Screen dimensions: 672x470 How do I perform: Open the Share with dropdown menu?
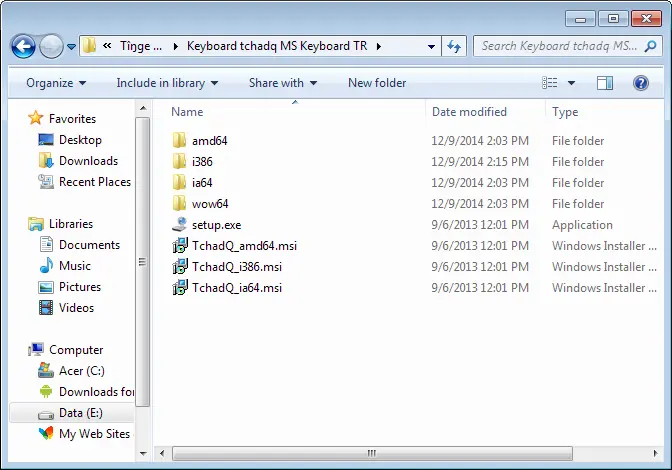(x=283, y=83)
